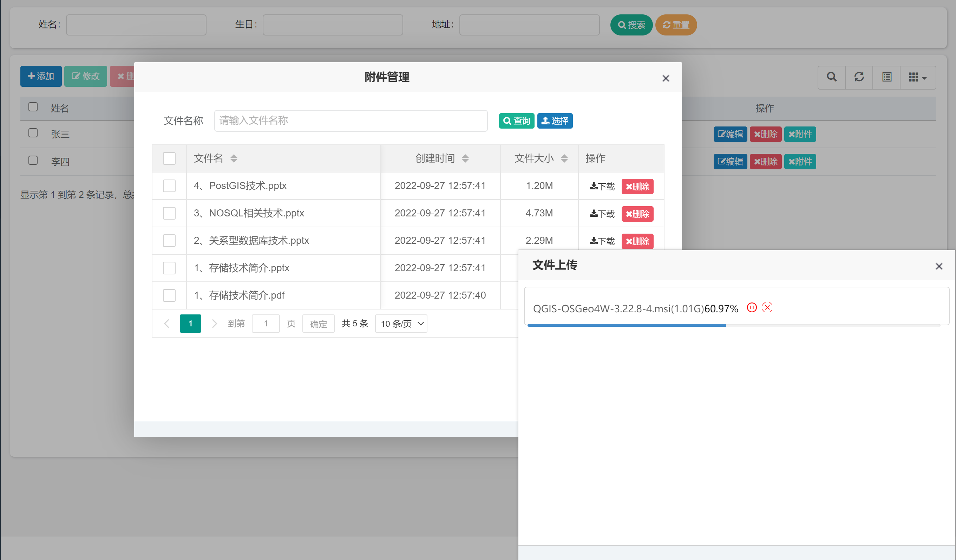The image size is (956, 560).
Task: Click the 确定 page jump button
Action: [x=318, y=324]
